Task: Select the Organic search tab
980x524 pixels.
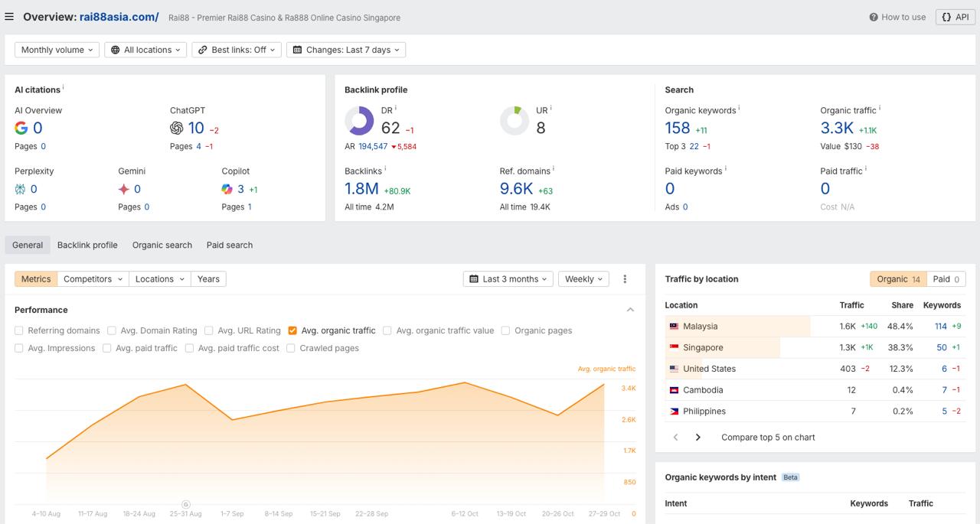Action: click(162, 245)
